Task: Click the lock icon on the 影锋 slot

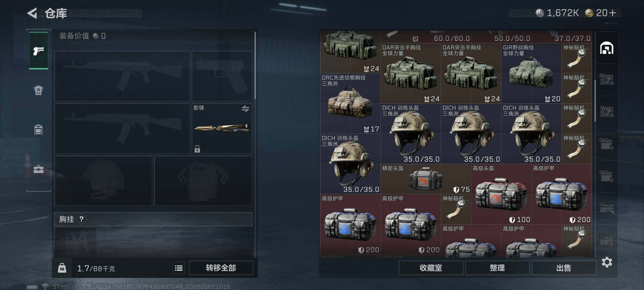Action: tap(197, 149)
